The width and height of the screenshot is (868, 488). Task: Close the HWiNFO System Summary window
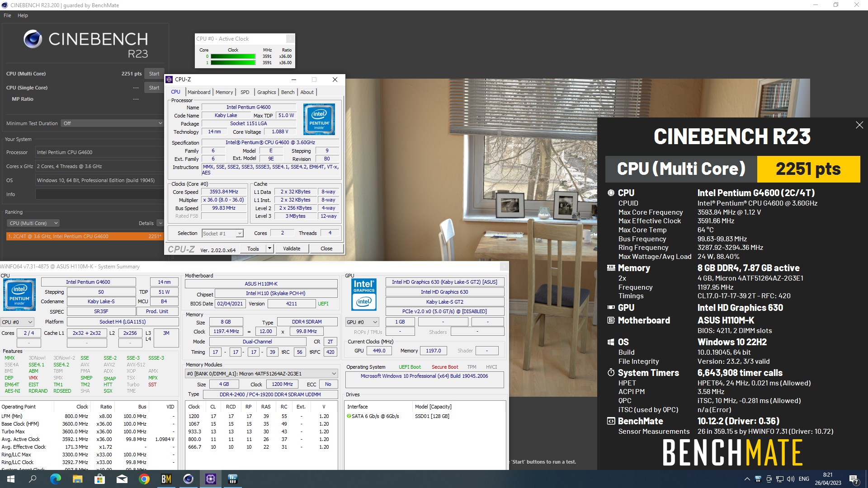coord(504,267)
